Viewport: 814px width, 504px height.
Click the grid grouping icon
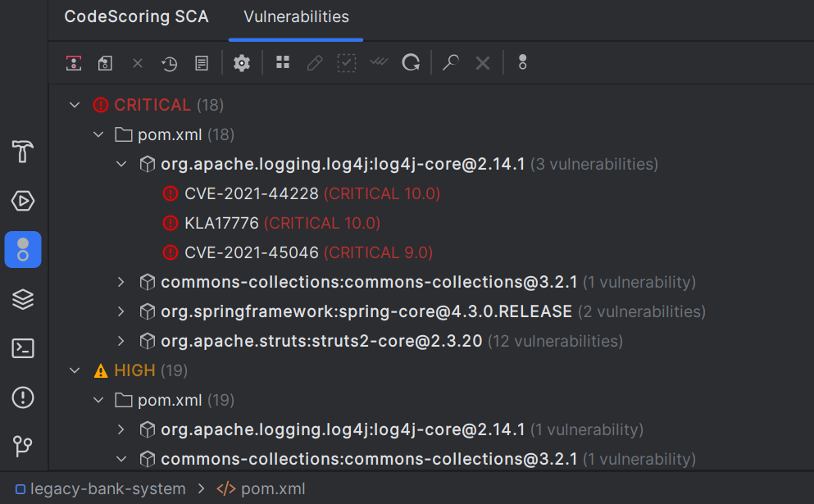point(283,62)
